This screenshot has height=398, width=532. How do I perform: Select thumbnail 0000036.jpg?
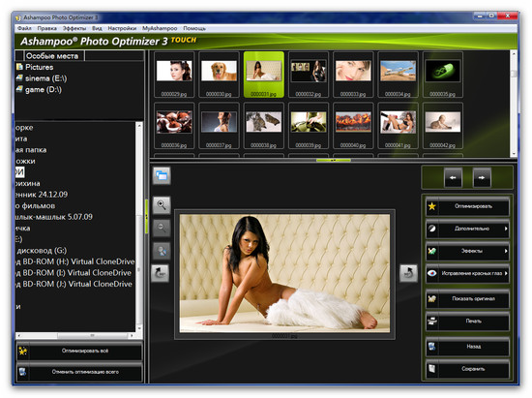point(174,126)
